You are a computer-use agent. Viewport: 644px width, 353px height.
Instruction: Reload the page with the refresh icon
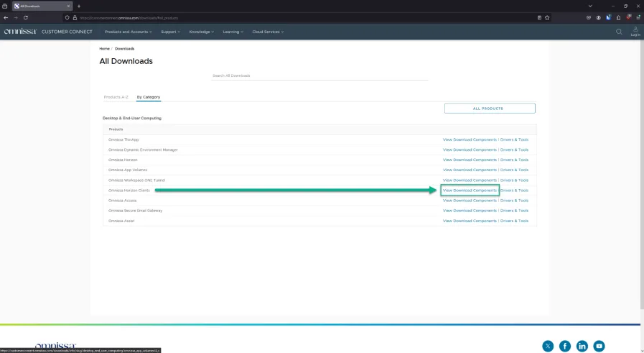pos(25,18)
